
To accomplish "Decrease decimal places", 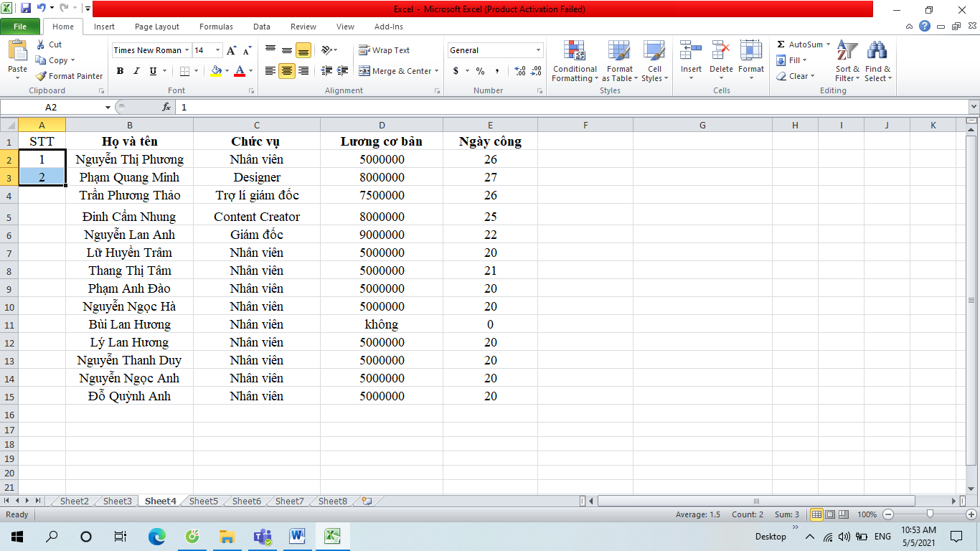I will (x=535, y=71).
